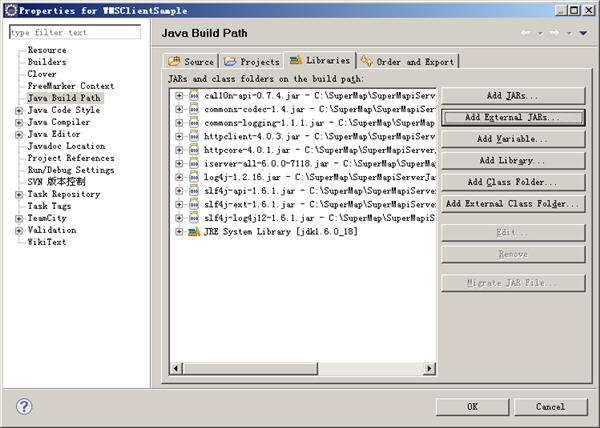Select Project References in the tree
600x428 pixels.
(x=70, y=158)
